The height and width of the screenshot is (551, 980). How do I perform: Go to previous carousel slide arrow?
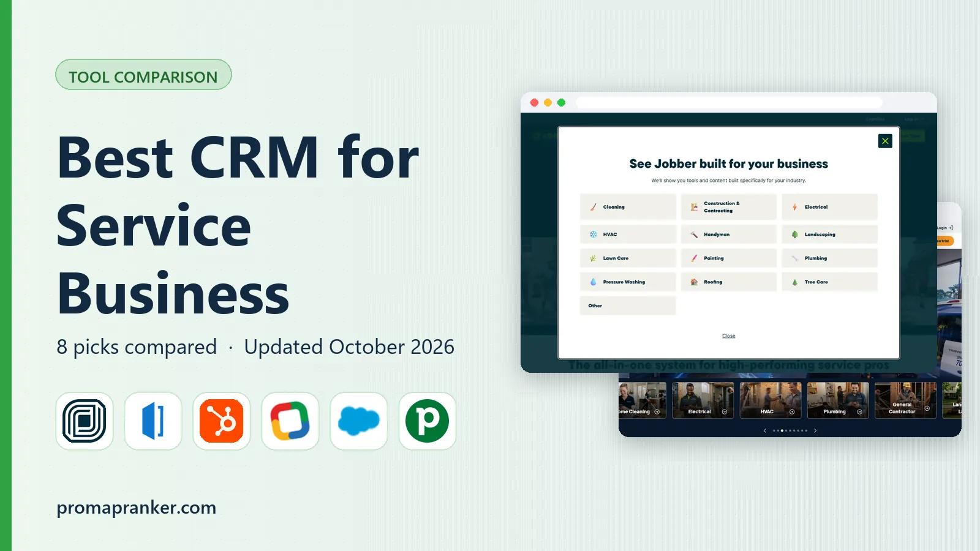765,430
